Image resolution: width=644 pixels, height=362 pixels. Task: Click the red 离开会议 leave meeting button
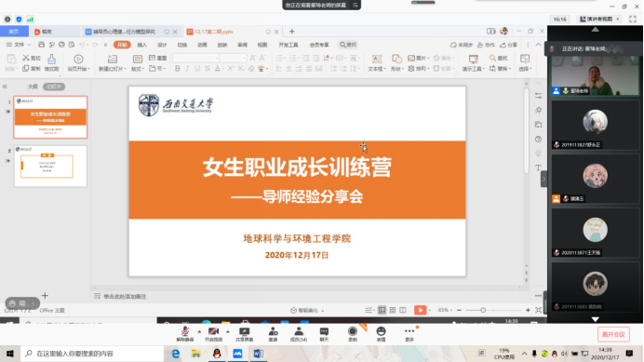coord(613,334)
